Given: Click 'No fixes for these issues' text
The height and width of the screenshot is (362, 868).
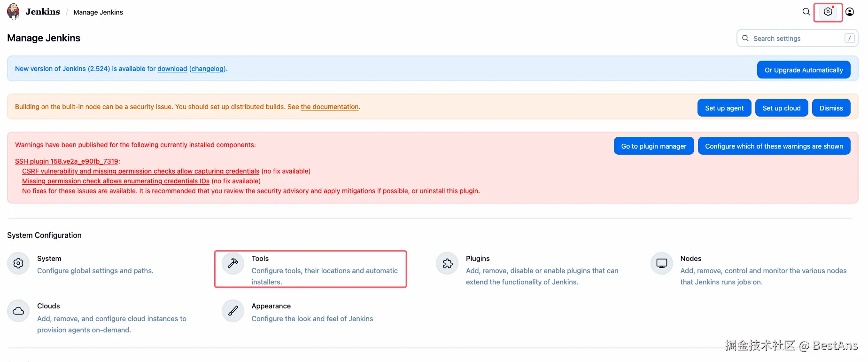Looking at the screenshot, I should pos(251,191).
